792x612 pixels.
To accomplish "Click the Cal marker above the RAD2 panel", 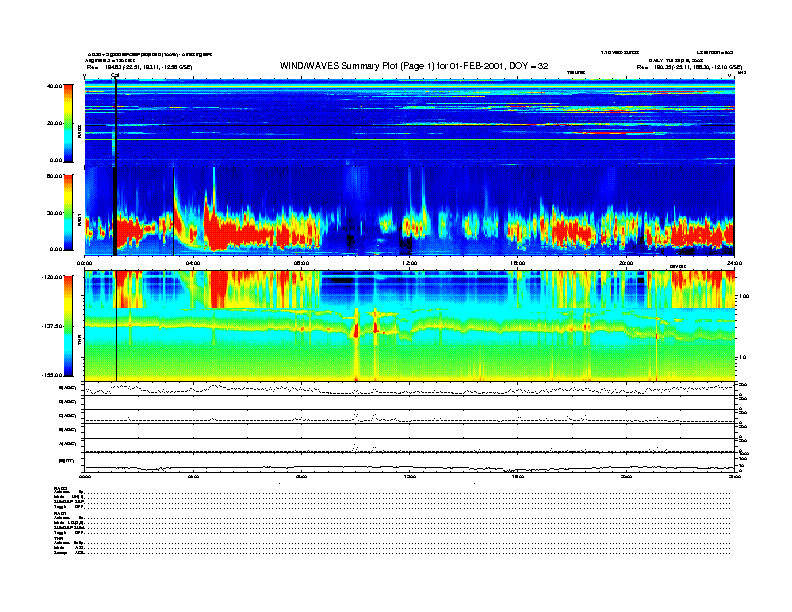I will (115, 75).
